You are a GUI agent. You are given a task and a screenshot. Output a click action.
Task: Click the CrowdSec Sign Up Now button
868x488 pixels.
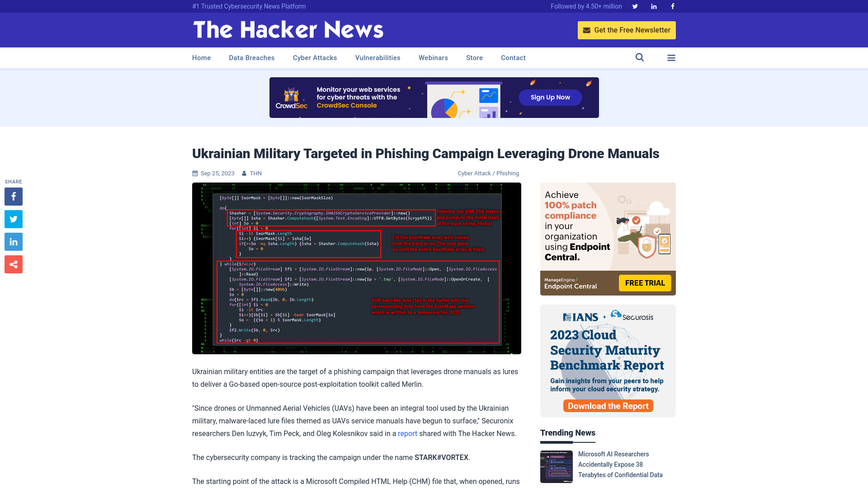point(550,97)
